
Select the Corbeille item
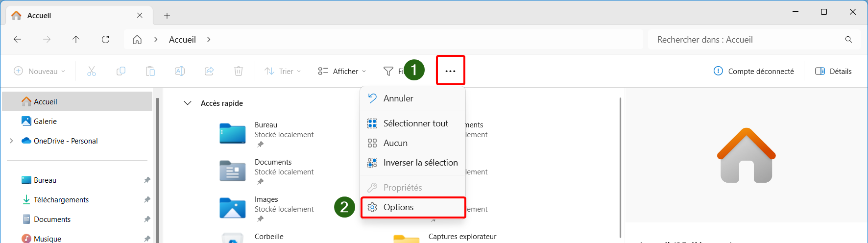point(251,237)
